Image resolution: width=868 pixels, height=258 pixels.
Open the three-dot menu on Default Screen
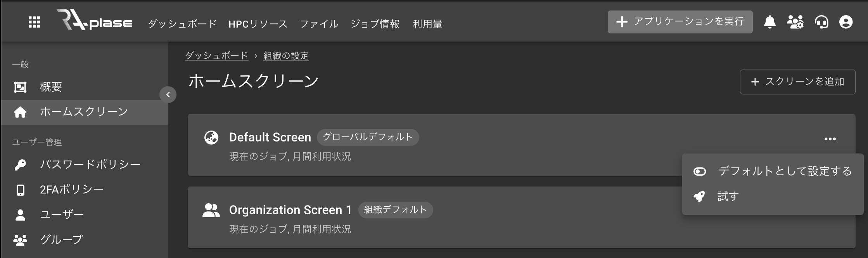[x=830, y=139]
